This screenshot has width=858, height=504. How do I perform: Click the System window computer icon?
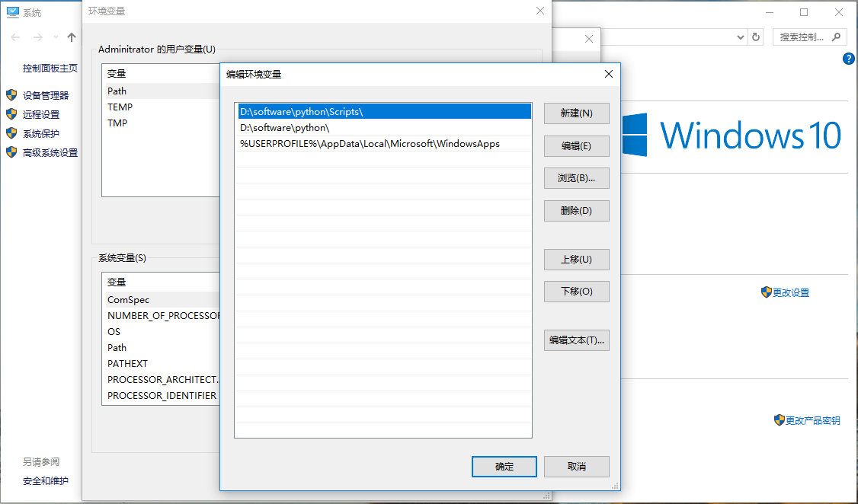pyautogui.click(x=13, y=13)
